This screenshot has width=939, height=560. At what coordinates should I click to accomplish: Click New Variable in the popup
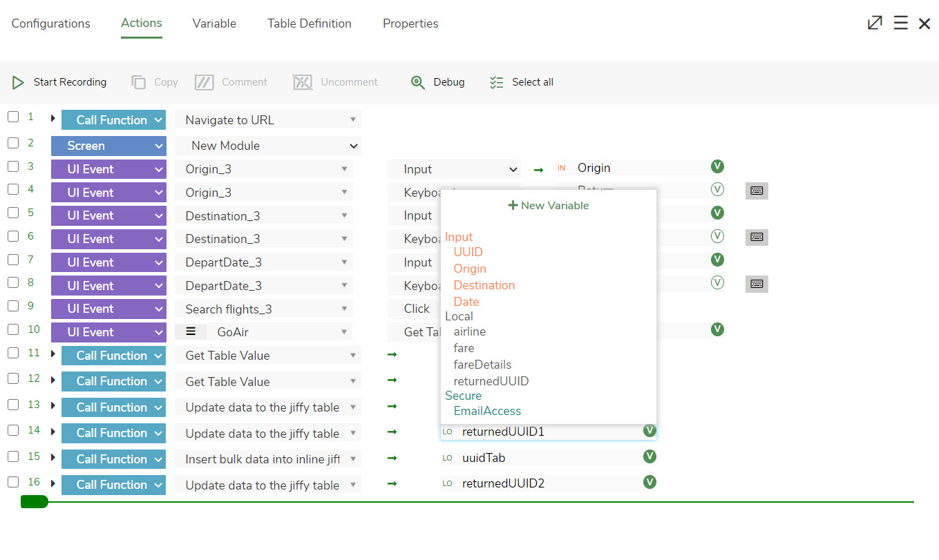(x=549, y=206)
